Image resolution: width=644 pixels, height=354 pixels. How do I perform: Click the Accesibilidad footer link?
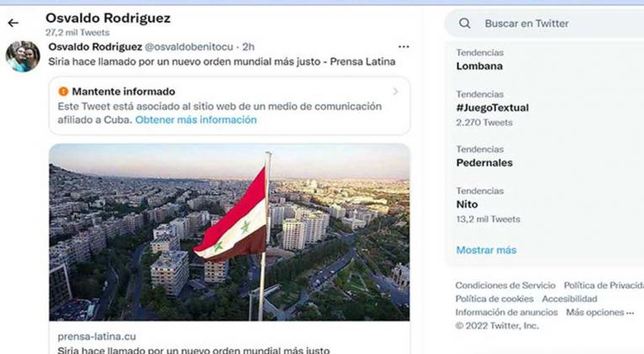pyautogui.click(x=569, y=299)
